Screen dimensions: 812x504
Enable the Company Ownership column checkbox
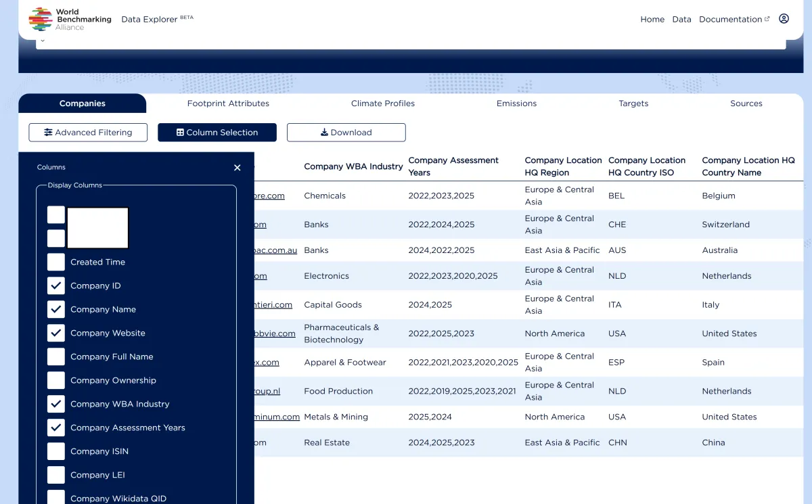point(56,380)
